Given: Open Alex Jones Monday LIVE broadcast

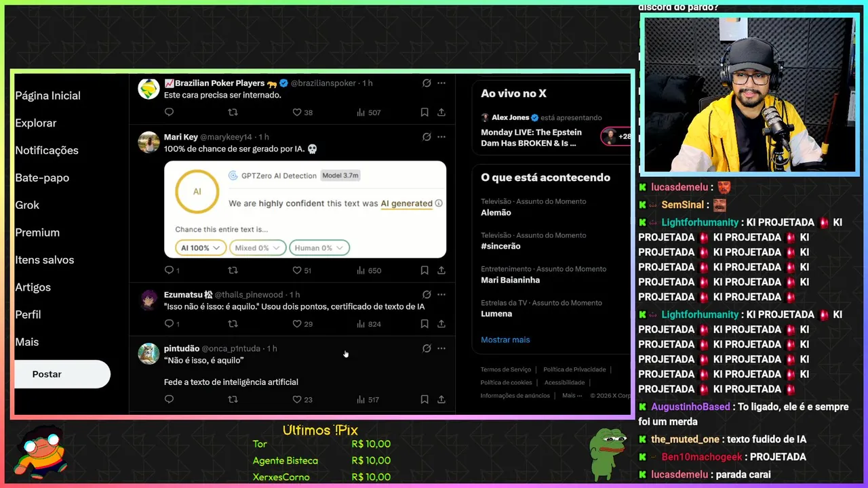Looking at the screenshot, I should [x=532, y=138].
